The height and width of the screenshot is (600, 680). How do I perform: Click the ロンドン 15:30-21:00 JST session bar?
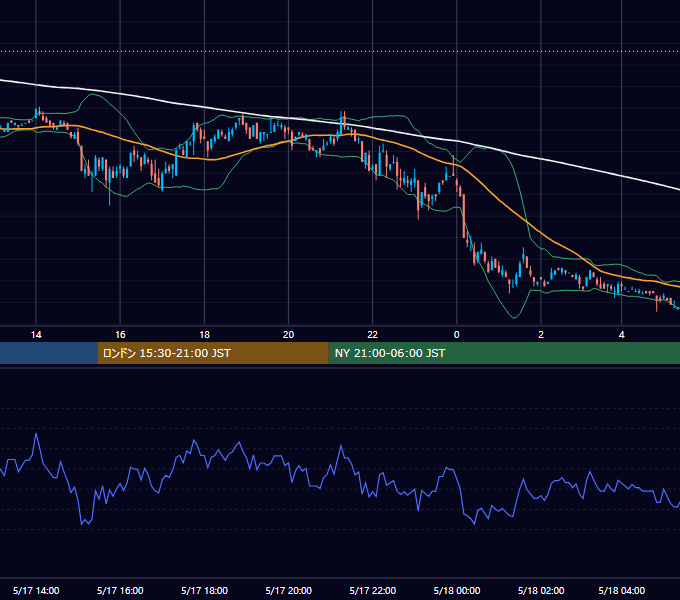213,353
